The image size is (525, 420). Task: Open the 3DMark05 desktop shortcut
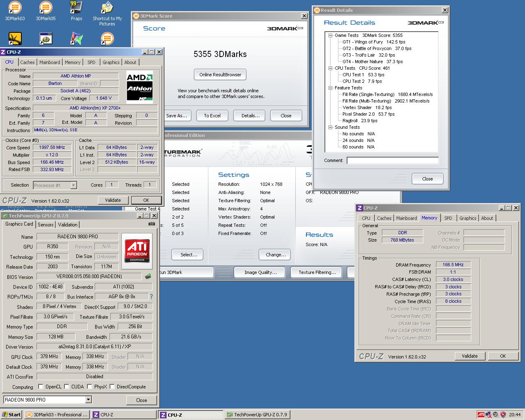(x=46, y=11)
